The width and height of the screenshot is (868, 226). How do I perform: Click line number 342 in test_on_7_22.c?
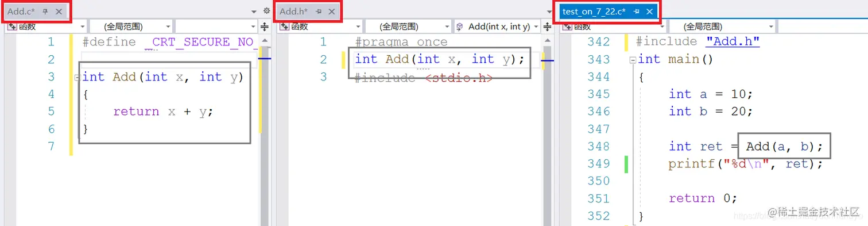point(598,42)
